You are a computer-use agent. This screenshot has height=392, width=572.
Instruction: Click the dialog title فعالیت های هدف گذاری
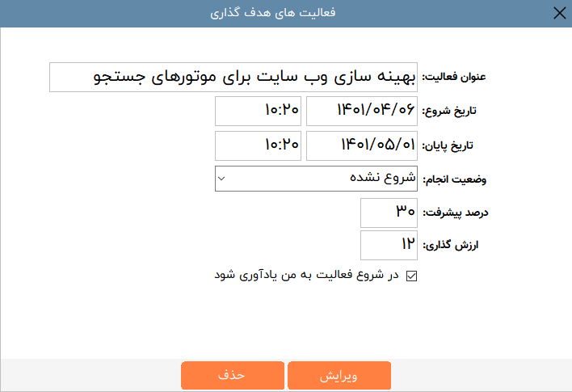point(285,13)
